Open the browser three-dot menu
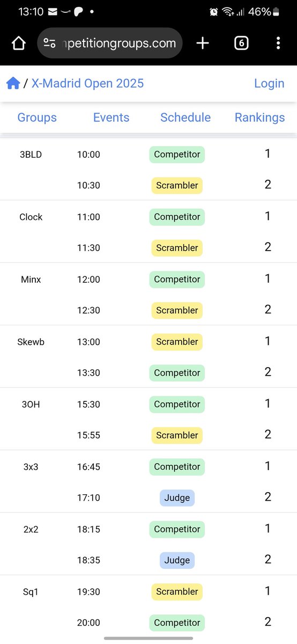Screen dimensions: 297x644 (x=278, y=43)
